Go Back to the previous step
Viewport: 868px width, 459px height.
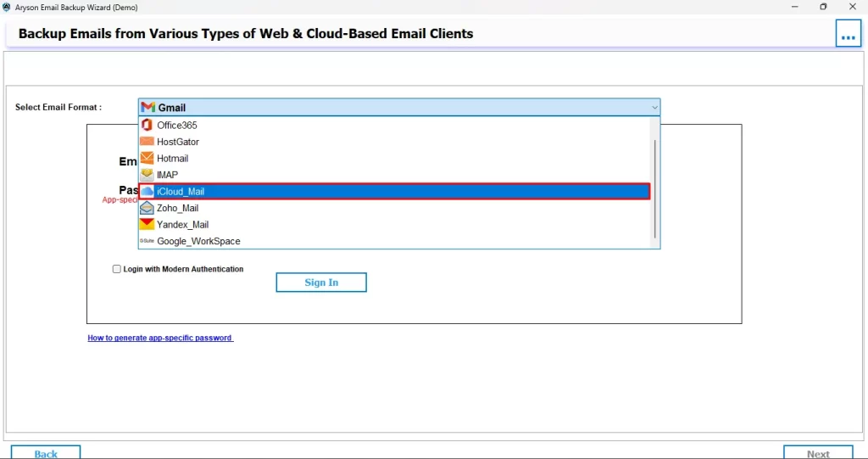click(x=46, y=452)
